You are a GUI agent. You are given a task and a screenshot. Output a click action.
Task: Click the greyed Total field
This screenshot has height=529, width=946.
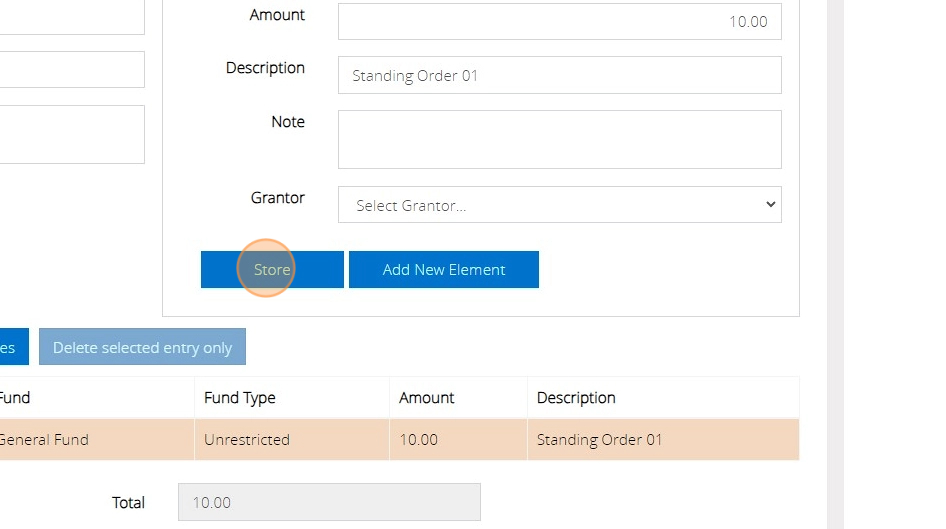[x=329, y=502]
